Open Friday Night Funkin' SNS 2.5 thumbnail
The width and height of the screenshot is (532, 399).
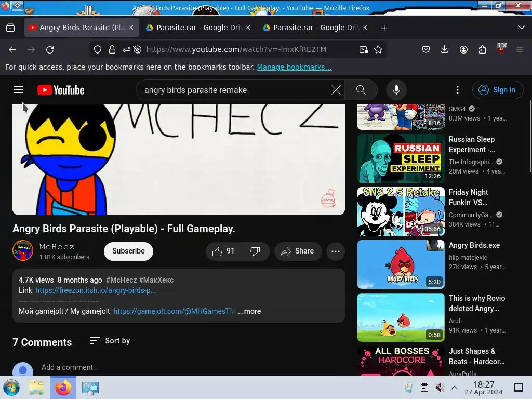pyautogui.click(x=401, y=211)
